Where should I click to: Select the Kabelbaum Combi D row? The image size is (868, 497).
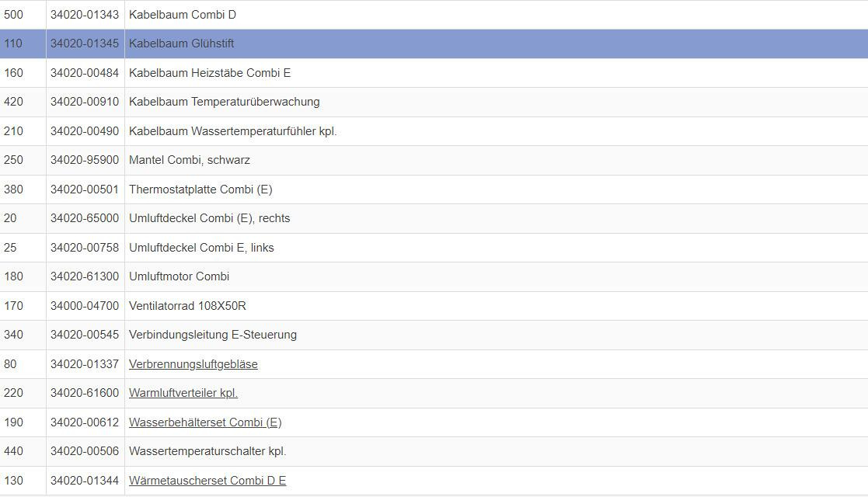[x=183, y=15]
